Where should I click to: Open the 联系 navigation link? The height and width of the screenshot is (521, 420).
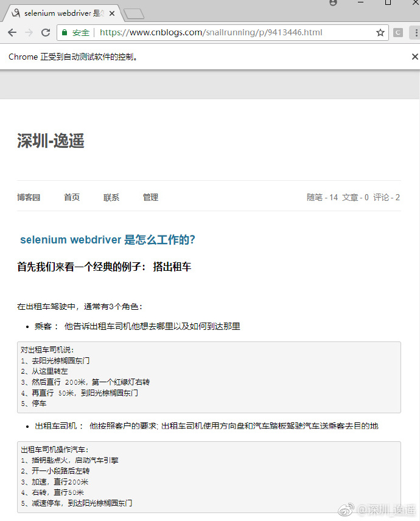click(111, 197)
